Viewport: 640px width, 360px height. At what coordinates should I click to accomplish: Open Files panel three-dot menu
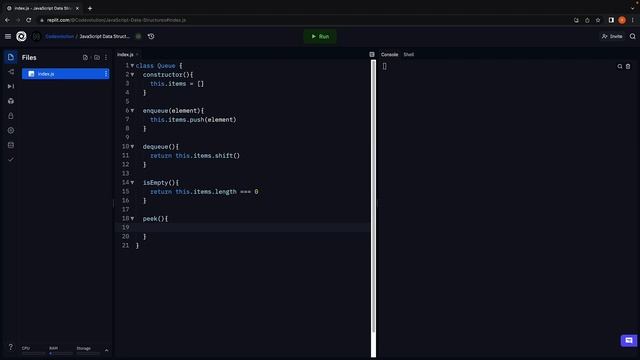pyautogui.click(x=106, y=58)
